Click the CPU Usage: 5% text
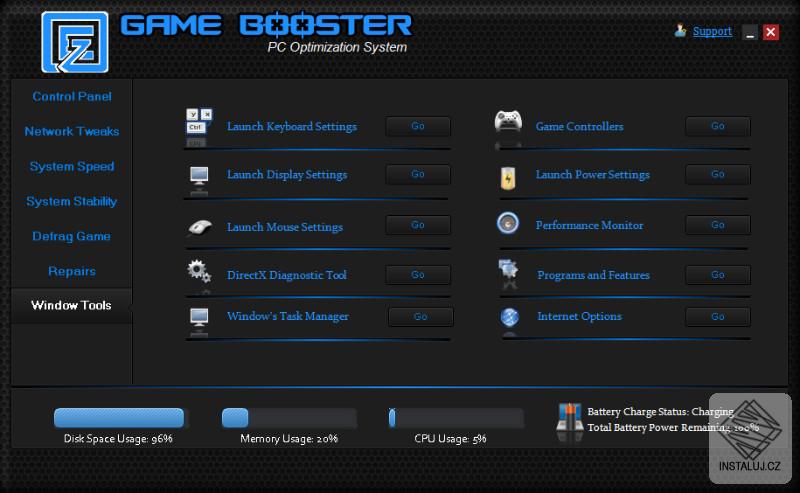 [x=450, y=438]
